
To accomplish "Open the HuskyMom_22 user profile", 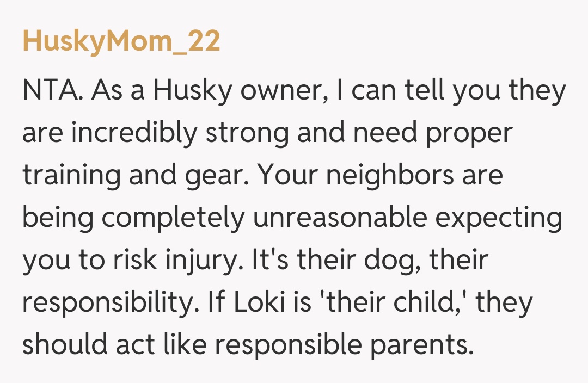I will tap(121, 42).
